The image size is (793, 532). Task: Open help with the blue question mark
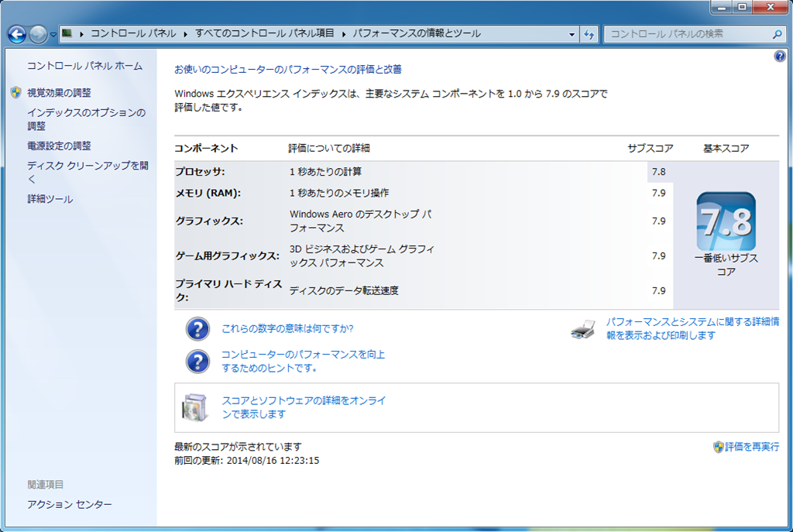pos(780,56)
